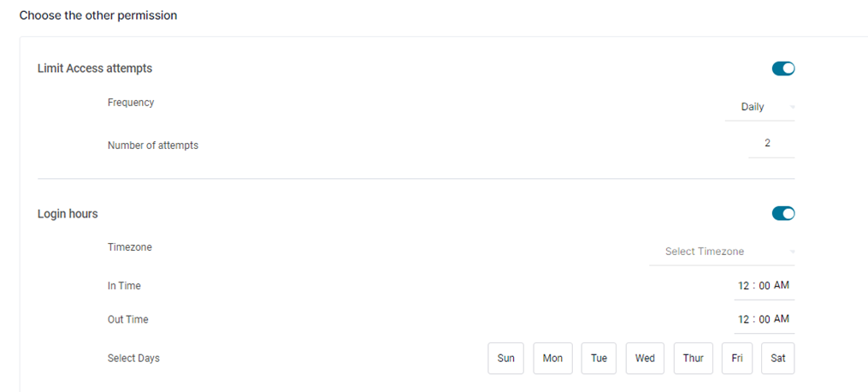The image size is (868, 392).
Task: Choose Tue as a login day
Action: [x=599, y=359]
